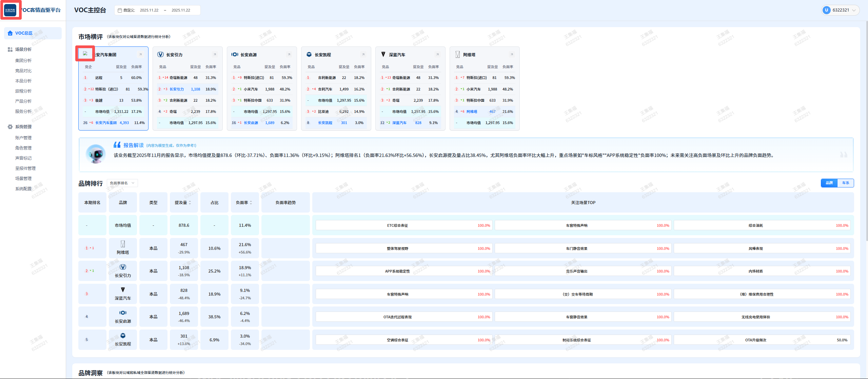Viewport: 868px width, 379px height.
Task: Click the start date 2025.11.22 field
Action: pyautogui.click(x=149, y=10)
